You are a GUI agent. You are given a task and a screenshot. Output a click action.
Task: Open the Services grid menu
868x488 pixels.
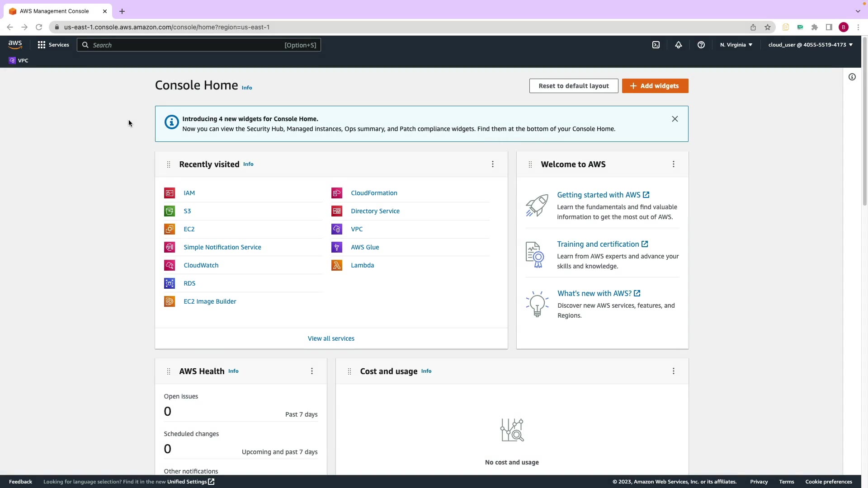53,45
